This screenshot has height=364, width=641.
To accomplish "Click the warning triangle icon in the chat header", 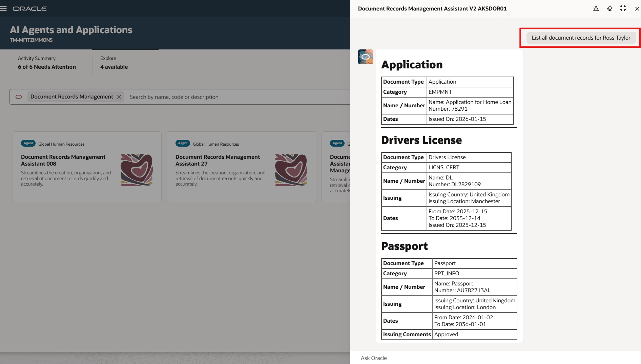I will tap(596, 8).
